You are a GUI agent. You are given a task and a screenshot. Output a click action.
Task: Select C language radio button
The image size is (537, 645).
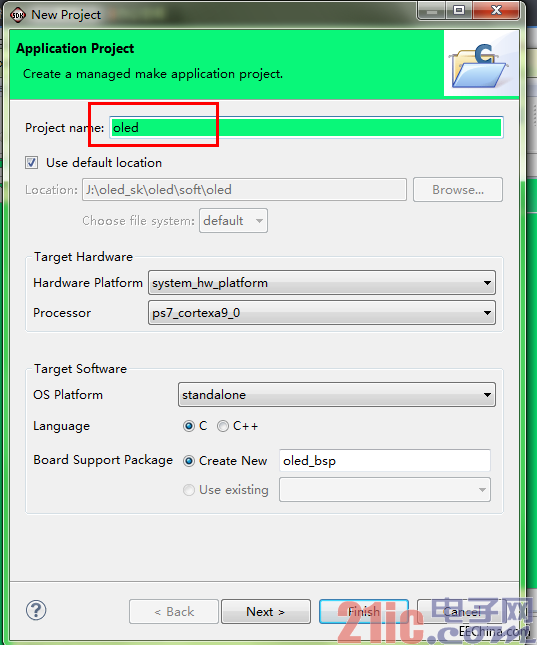tap(189, 426)
